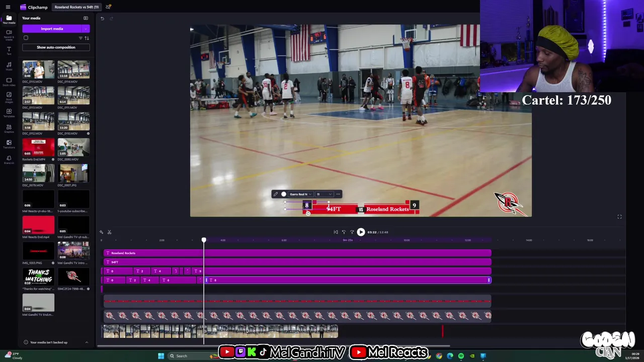Expand the Import media dropdown arrow
The image size is (644, 362).
pos(86,29)
